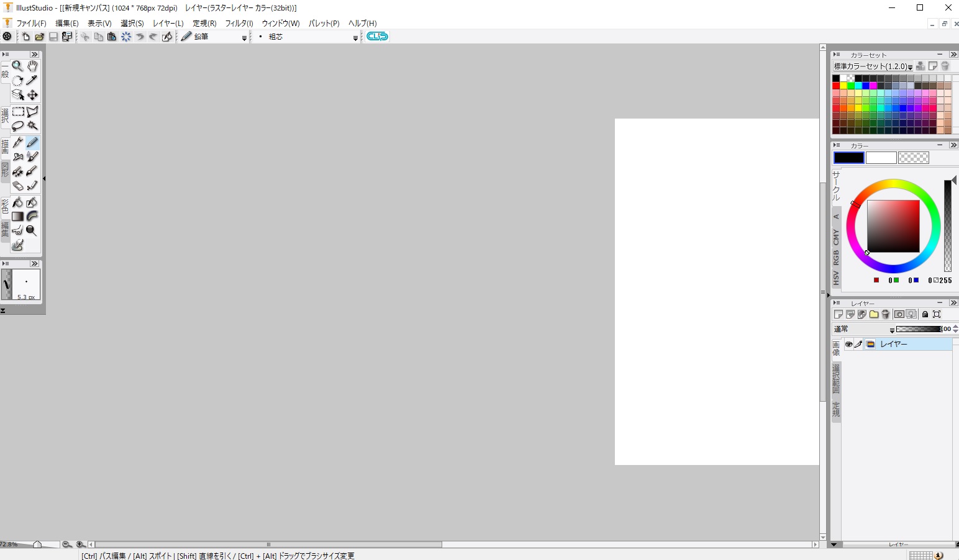The height and width of the screenshot is (560, 959).
Task: Select the Paint Bucket fill tool
Action: pos(17,202)
